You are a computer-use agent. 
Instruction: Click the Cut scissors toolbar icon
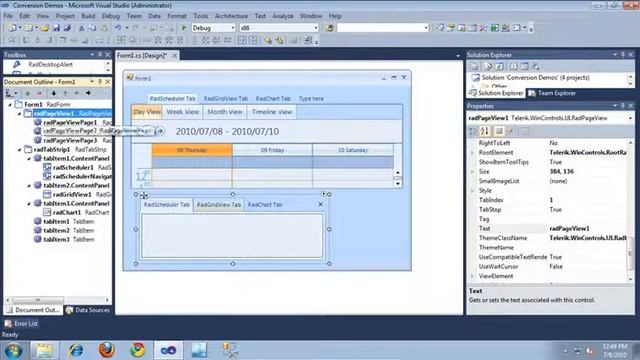coord(81,28)
